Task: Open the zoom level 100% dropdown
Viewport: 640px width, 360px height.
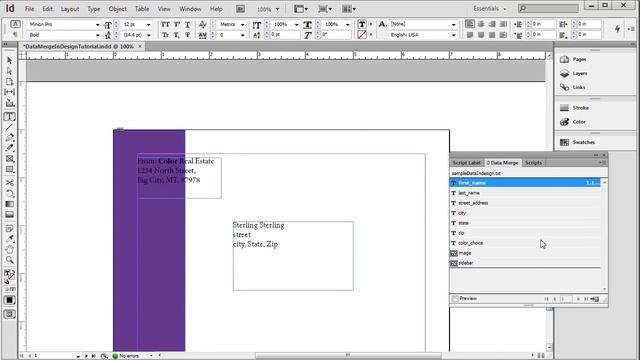Action: click(x=278, y=9)
